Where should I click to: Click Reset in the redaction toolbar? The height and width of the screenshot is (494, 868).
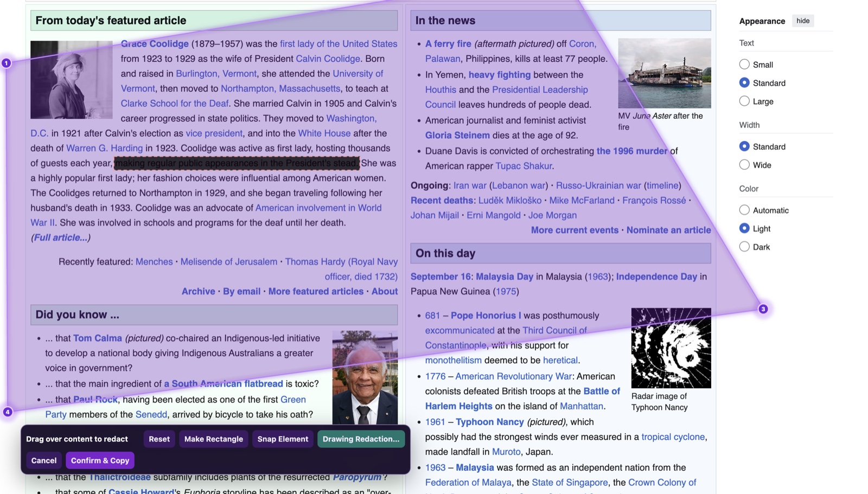[x=159, y=439]
